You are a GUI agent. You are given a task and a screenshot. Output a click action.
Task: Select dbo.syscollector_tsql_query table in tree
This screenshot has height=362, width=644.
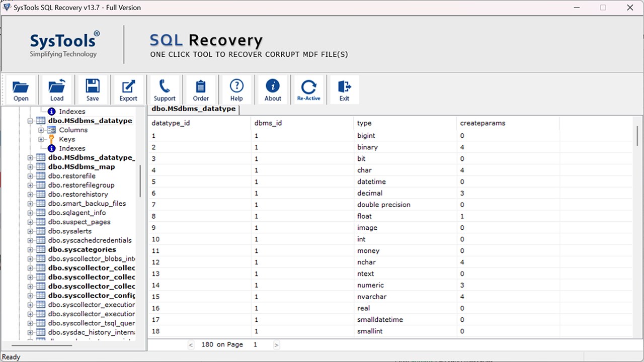(x=92, y=323)
